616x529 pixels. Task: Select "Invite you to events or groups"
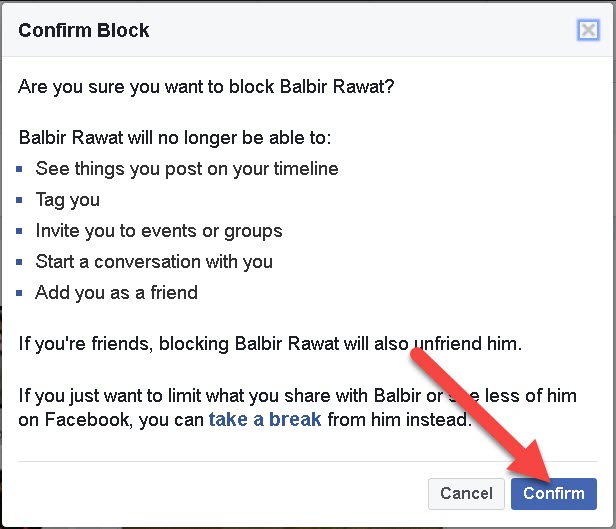click(158, 231)
